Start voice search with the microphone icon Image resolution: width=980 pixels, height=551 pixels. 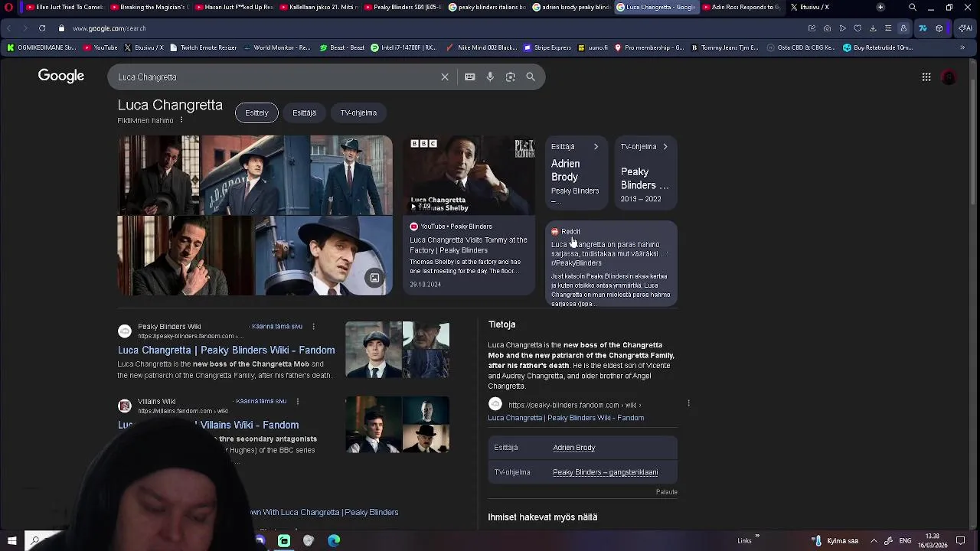point(490,77)
